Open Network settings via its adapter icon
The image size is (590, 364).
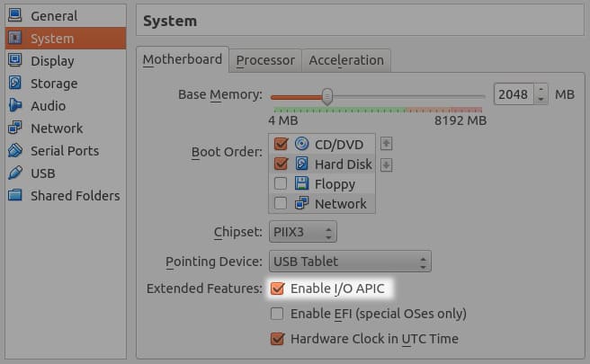pos(15,129)
